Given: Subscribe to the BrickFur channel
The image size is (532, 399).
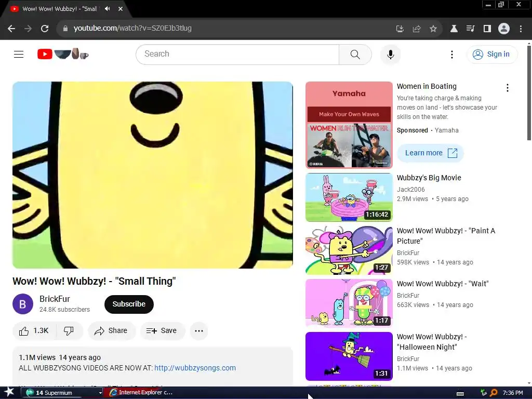Looking at the screenshot, I should click(129, 304).
